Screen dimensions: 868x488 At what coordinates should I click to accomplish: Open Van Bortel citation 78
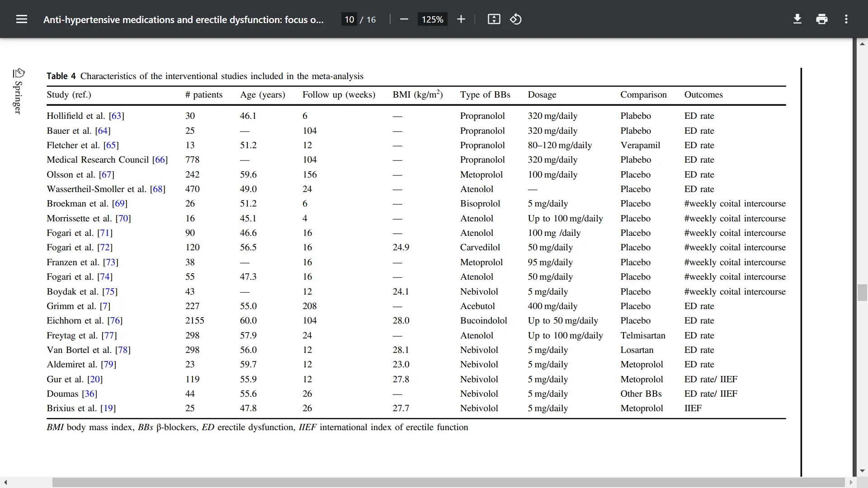click(x=123, y=350)
